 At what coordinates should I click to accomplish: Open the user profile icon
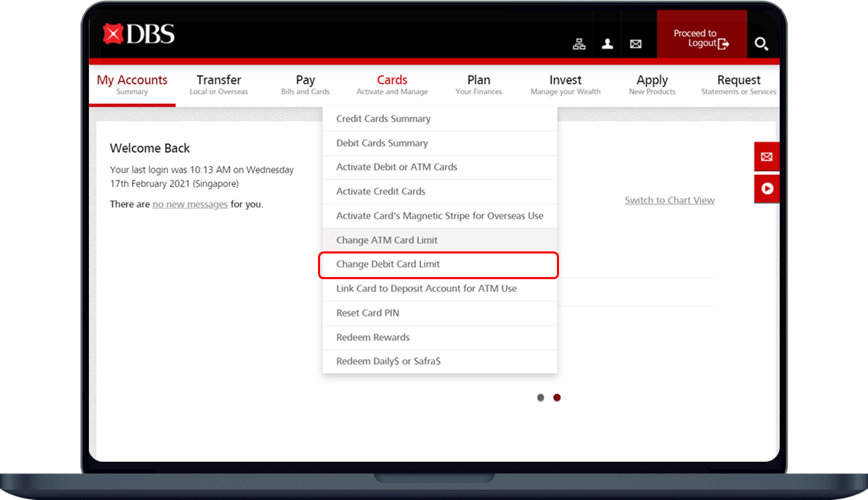point(608,44)
